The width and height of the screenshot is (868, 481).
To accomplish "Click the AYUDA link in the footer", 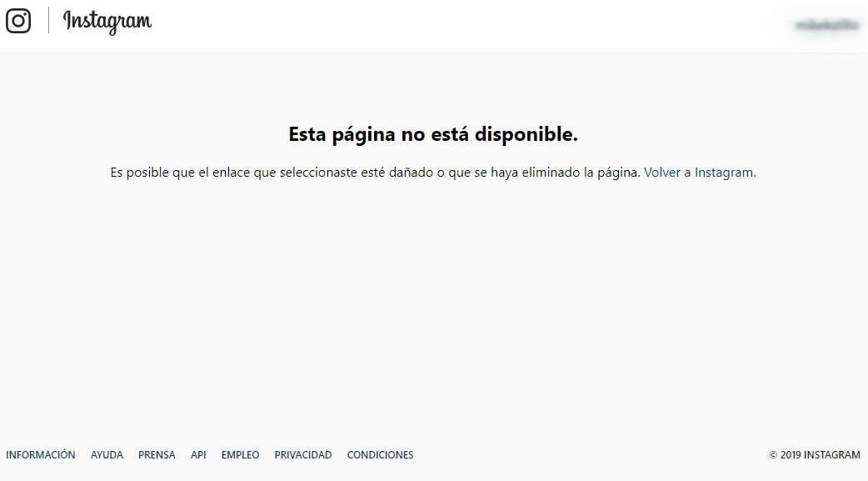I will click(x=107, y=454).
